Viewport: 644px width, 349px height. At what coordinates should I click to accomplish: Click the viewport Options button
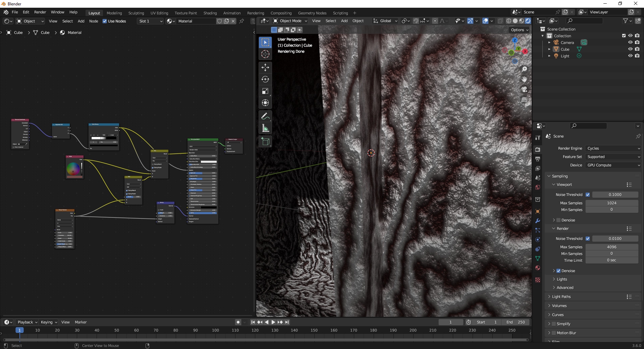[x=519, y=30]
